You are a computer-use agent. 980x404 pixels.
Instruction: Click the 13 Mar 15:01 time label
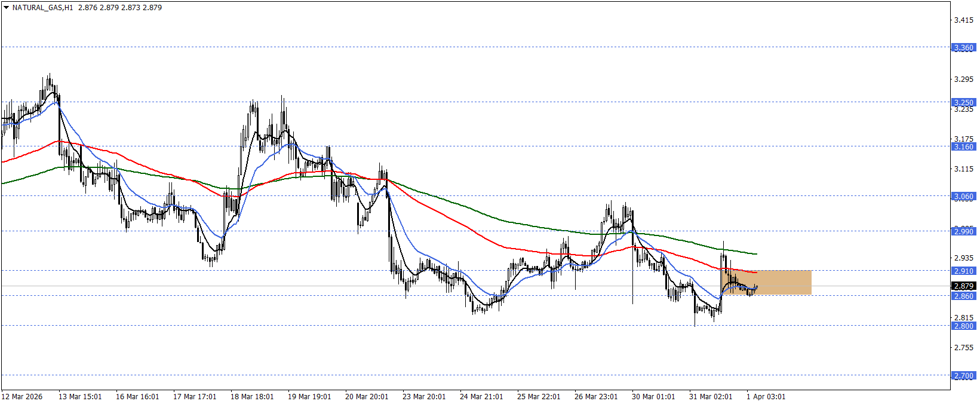[x=80, y=397]
